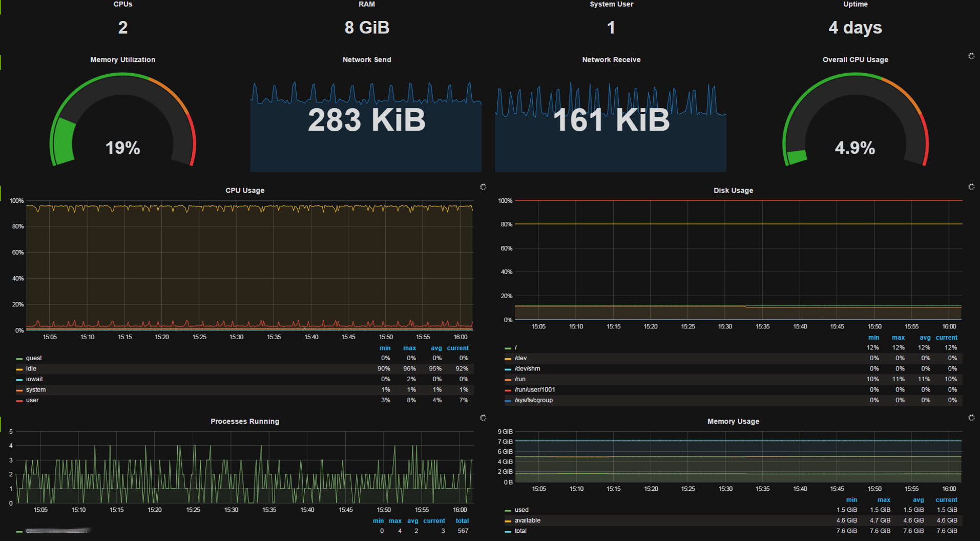Click the loading spinner on CPU Usage panel

tap(483, 187)
